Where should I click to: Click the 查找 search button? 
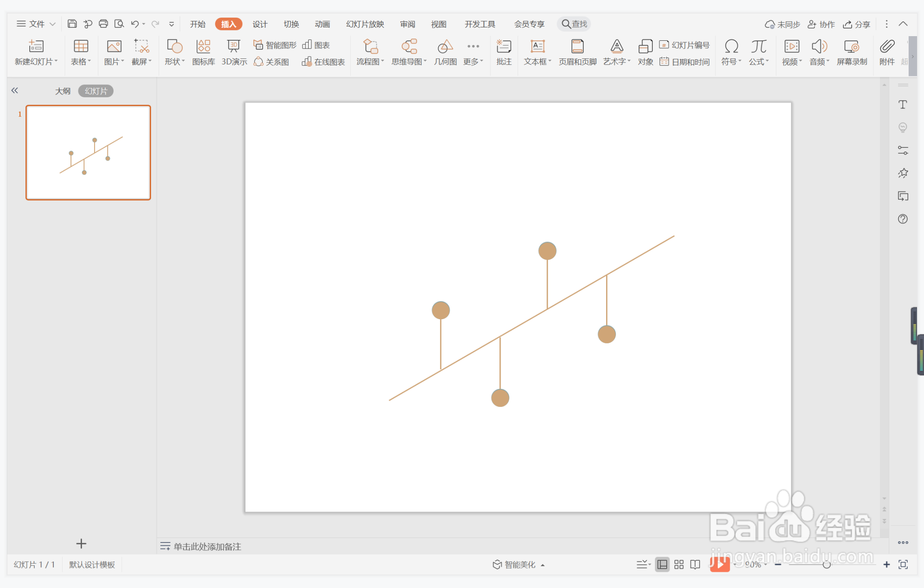coord(575,24)
